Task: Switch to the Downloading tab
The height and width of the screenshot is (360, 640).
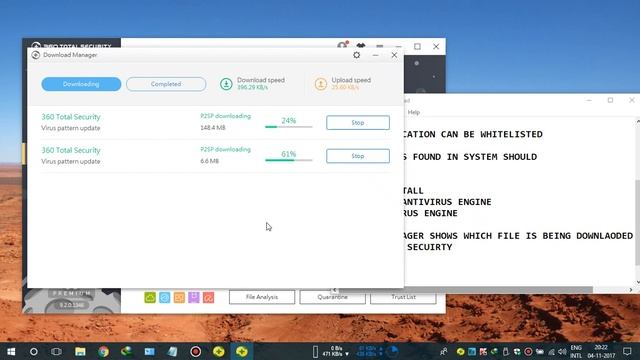Action: pos(81,84)
